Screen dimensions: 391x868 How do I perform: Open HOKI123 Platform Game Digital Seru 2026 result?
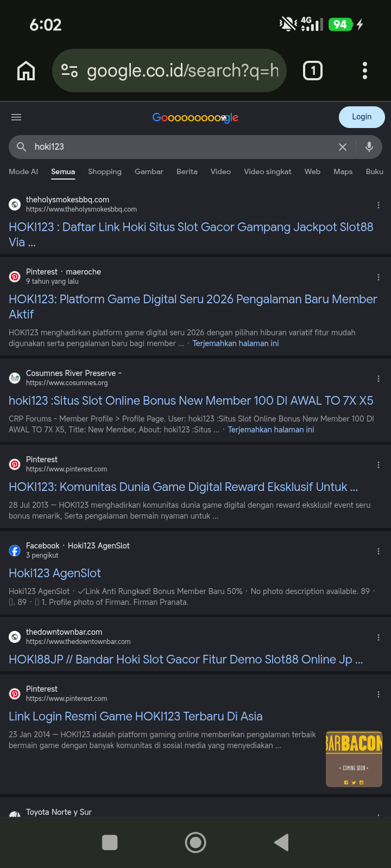pyautogui.click(x=193, y=307)
